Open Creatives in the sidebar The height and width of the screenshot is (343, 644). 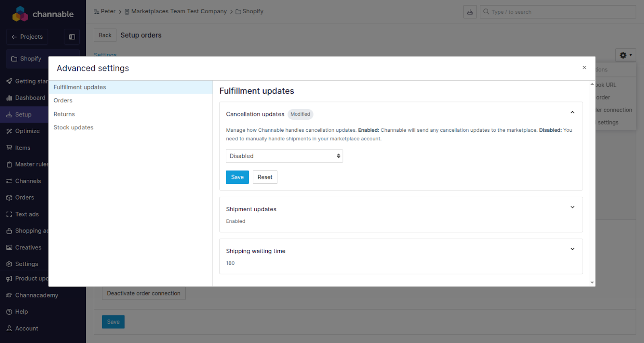point(28,247)
